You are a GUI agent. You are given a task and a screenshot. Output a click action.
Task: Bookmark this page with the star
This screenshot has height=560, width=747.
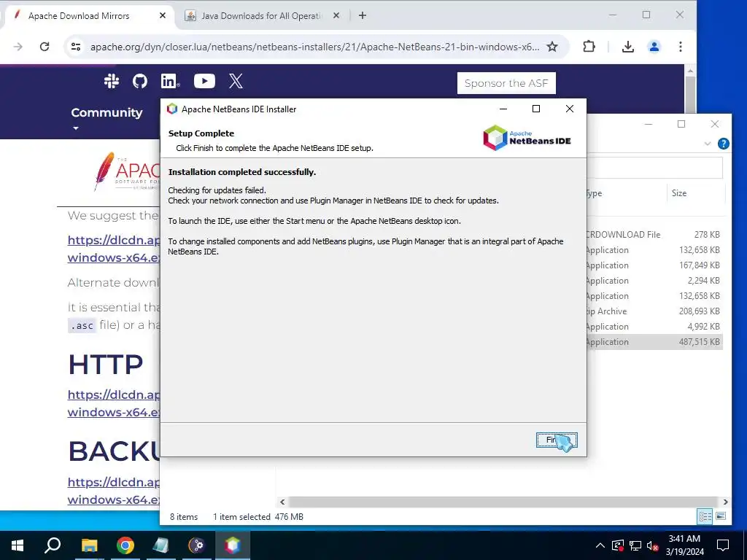pyautogui.click(x=552, y=47)
